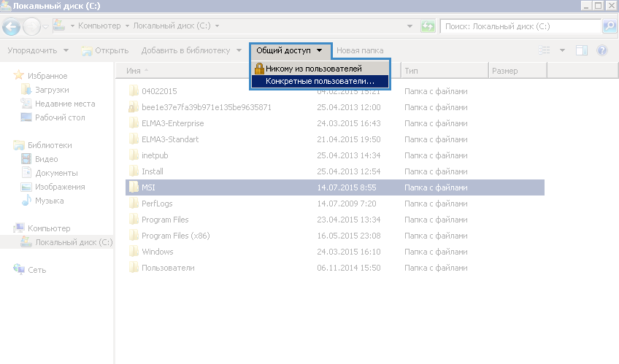Expand the arrow after Компьютер breadcrumb
Screen dimensions: 619x364
[127, 26]
